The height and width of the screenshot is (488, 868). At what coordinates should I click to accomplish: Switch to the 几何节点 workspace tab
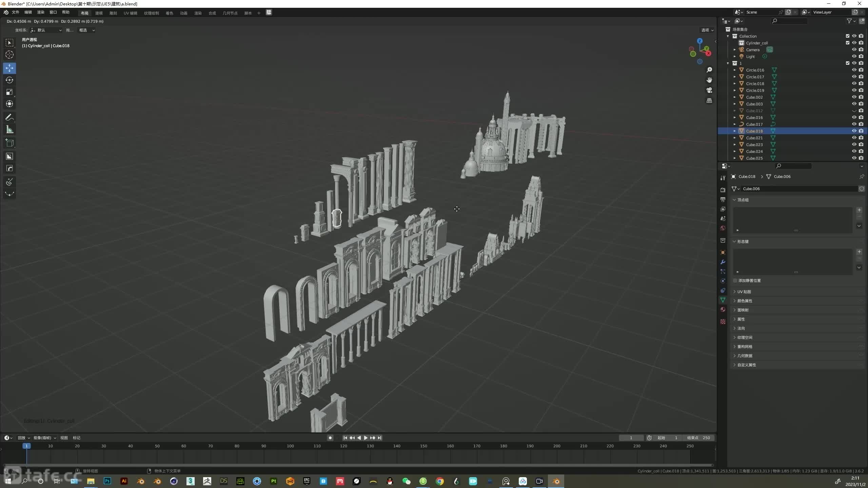point(230,13)
